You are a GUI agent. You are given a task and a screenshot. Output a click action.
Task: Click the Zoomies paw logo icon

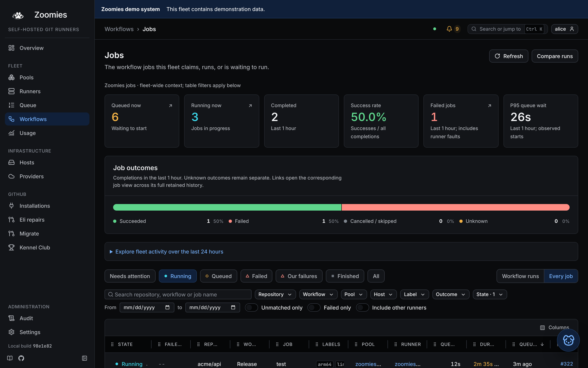[x=18, y=15]
